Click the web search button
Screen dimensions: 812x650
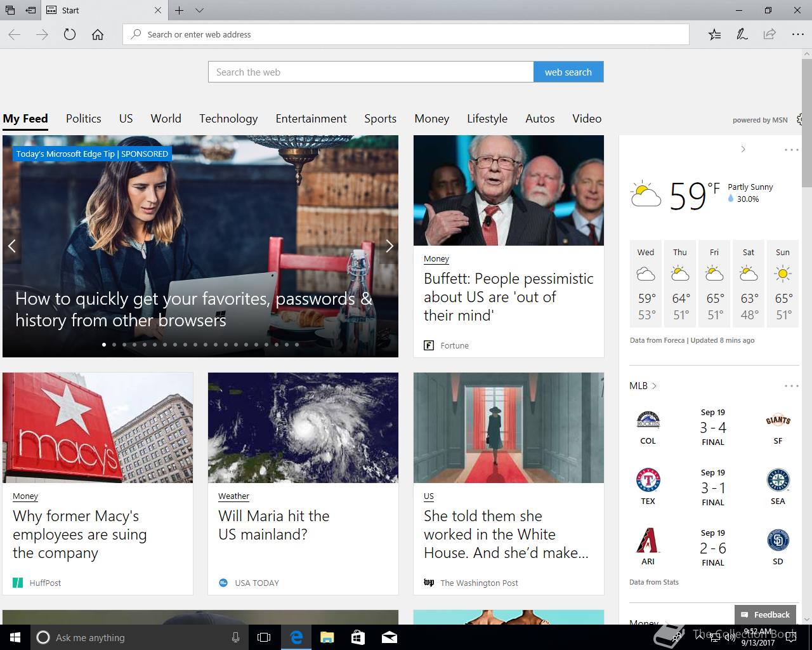(x=568, y=72)
